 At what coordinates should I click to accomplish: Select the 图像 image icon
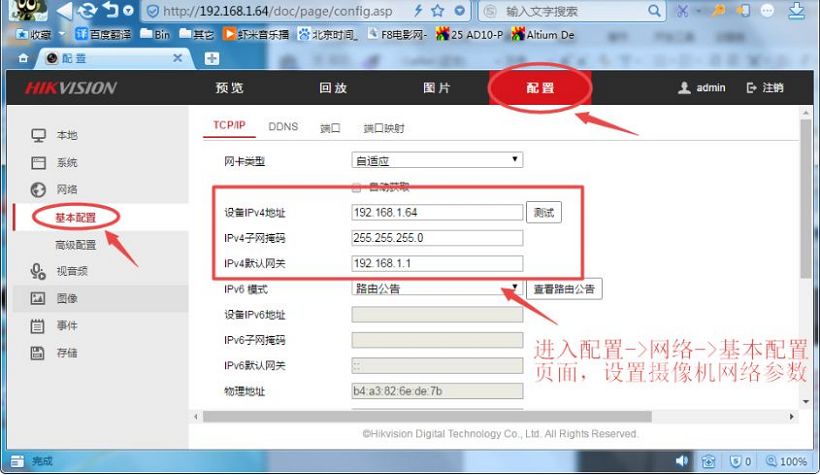tap(38, 298)
